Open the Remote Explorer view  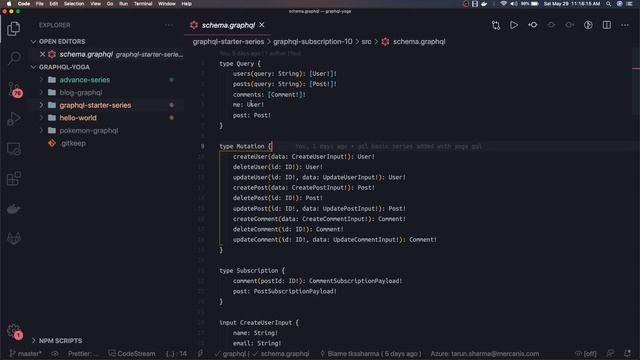[13, 149]
